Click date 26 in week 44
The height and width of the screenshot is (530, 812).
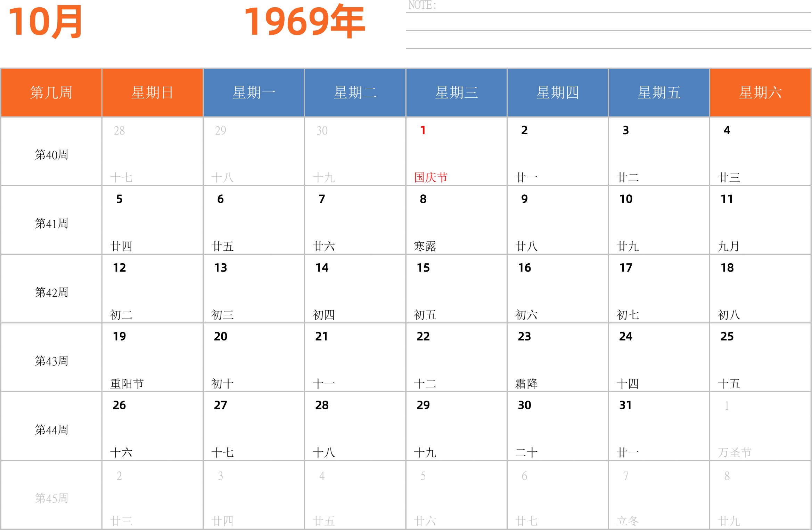tap(119, 405)
